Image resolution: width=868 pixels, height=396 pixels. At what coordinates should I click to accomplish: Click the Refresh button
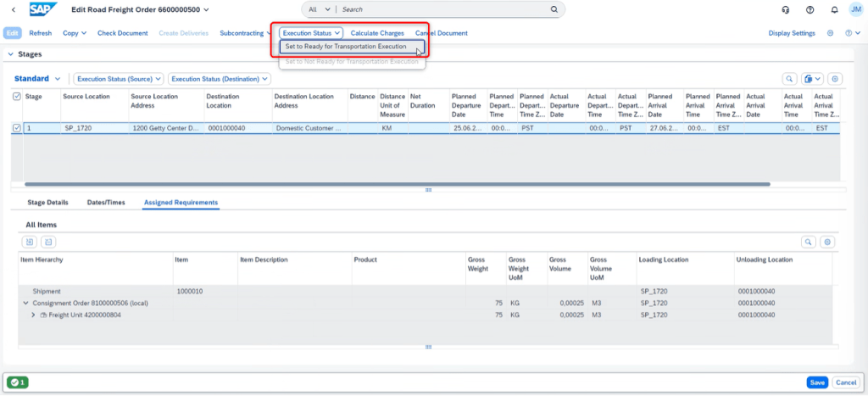(41, 33)
